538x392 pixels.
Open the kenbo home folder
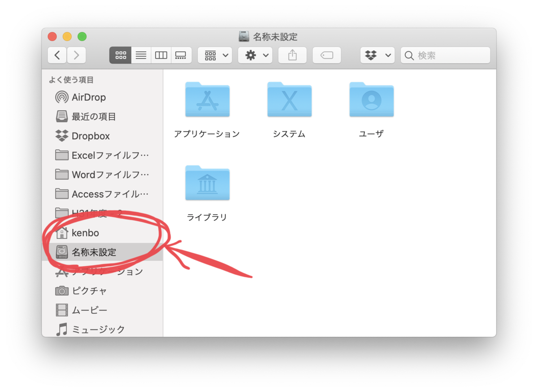click(103, 233)
